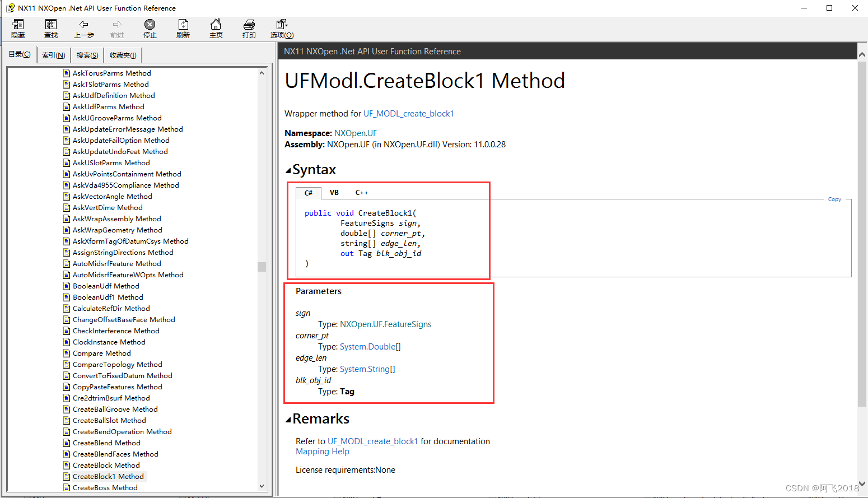This screenshot has width=868, height=498.
Task: Click the page icon beside ClockInstance Method
Action: [67, 342]
